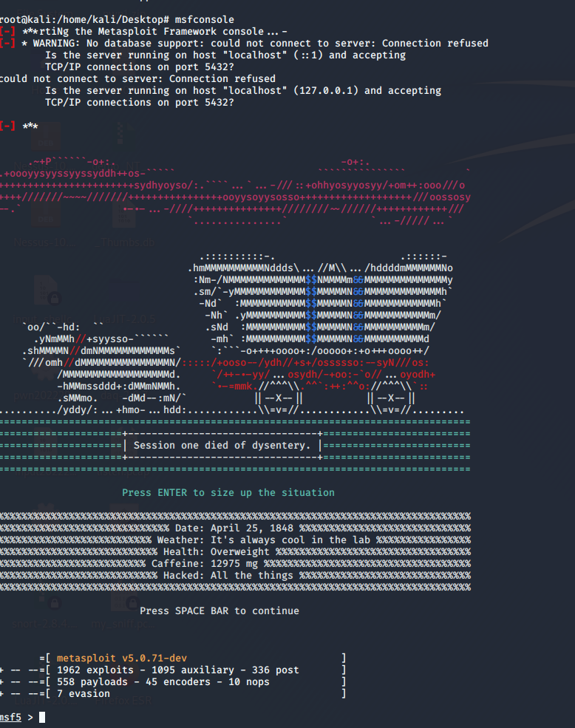Click "Press SPACE BAR to continue" text

point(220,611)
